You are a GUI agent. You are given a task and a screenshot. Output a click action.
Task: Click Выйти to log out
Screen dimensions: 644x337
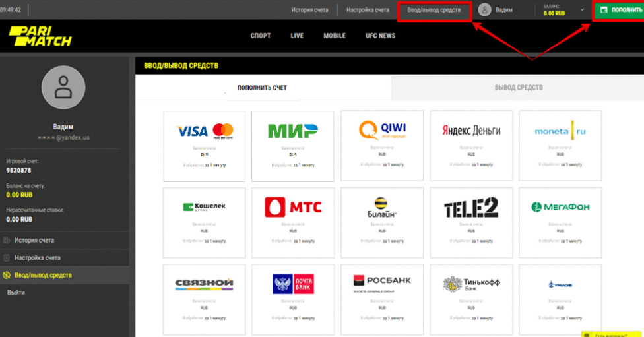click(x=16, y=293)
